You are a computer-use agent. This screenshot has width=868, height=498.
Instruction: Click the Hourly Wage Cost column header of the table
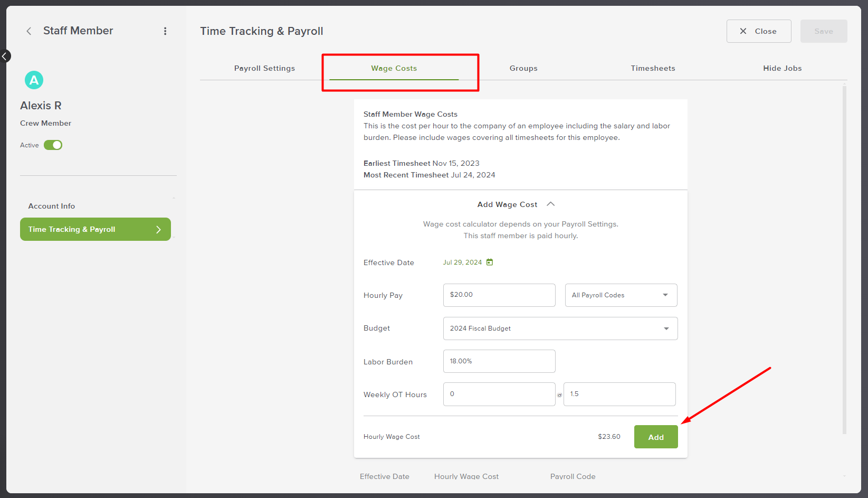pos(466,476)
